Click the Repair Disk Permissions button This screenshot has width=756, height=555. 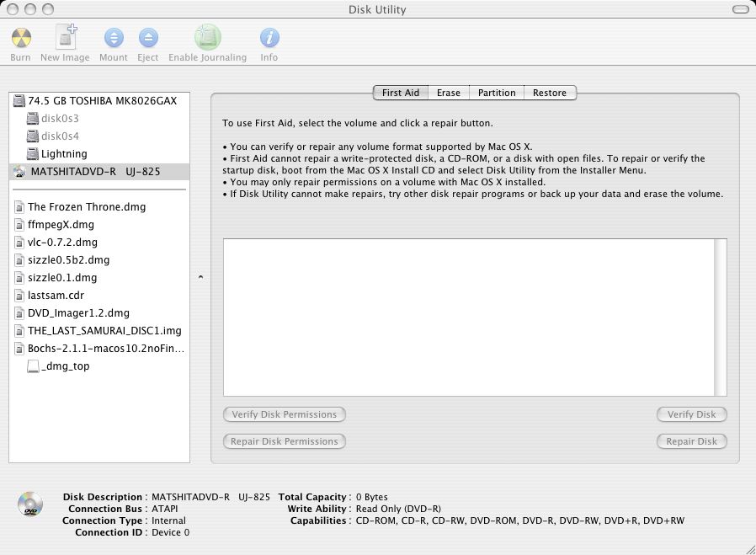pos(284,441)
